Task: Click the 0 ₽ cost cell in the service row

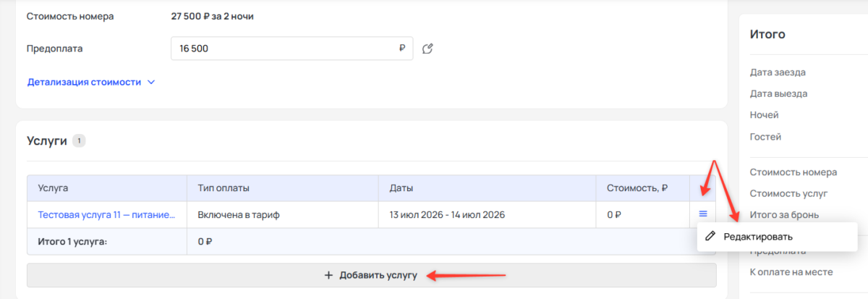Action: point(643,214)
